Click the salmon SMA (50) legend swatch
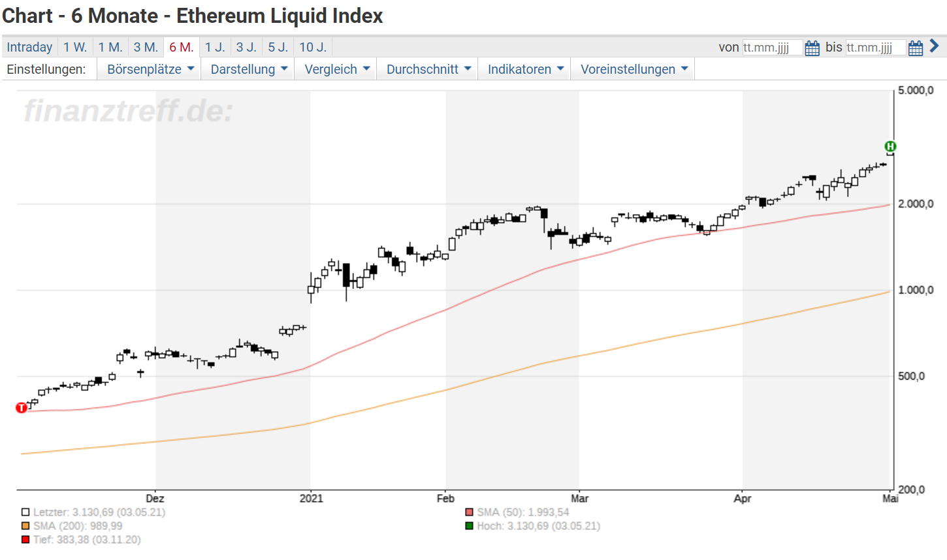The width and height of the screenshot is (947, 560). point(469,512)
